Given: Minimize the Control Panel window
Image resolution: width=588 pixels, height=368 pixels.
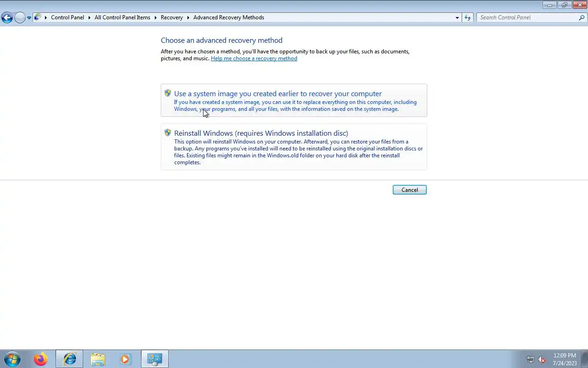Looking at the screenshot, I should click(549, 5).
